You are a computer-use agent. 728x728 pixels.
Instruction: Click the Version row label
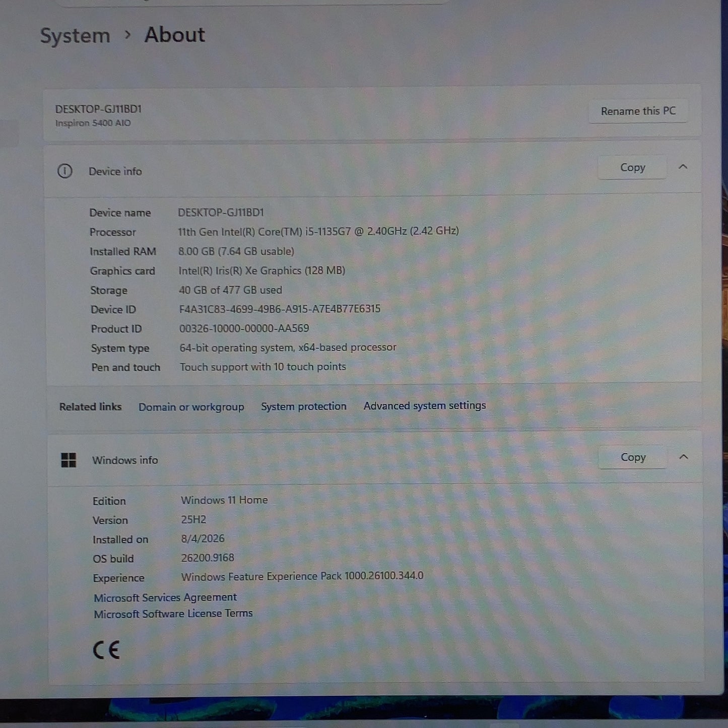point(110,520)
